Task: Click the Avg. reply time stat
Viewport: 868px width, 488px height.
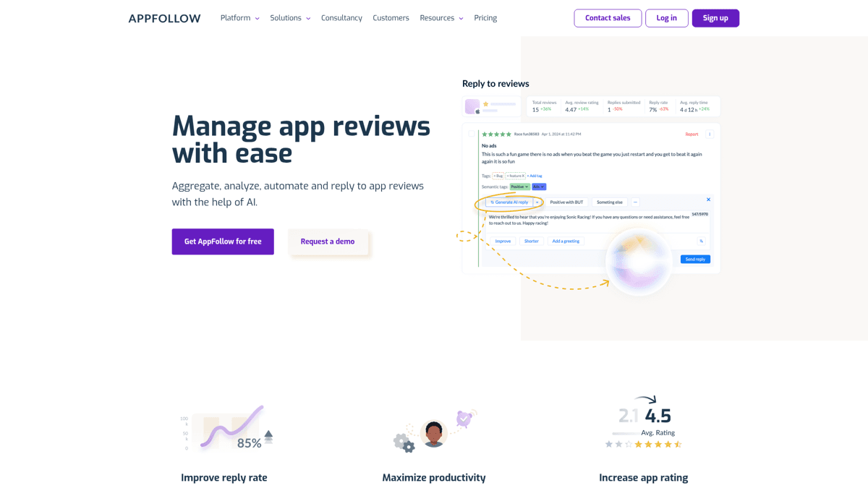Action: point(694,106)
